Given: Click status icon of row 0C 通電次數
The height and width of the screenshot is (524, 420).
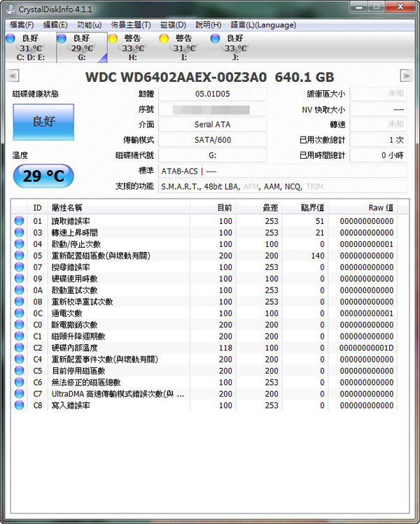Looking at the screenshot, I should click(20, 313).
